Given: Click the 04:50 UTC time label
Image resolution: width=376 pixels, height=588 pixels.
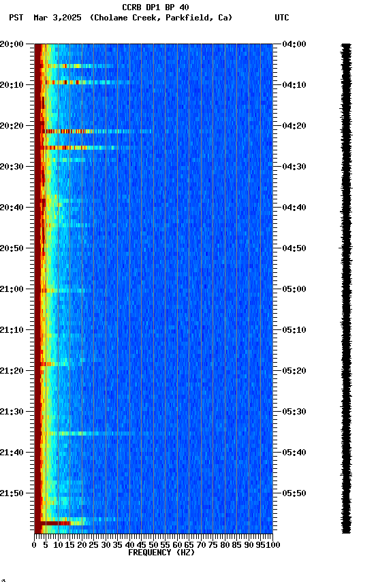Looking at the screenshot, I should tap(294, 248).
